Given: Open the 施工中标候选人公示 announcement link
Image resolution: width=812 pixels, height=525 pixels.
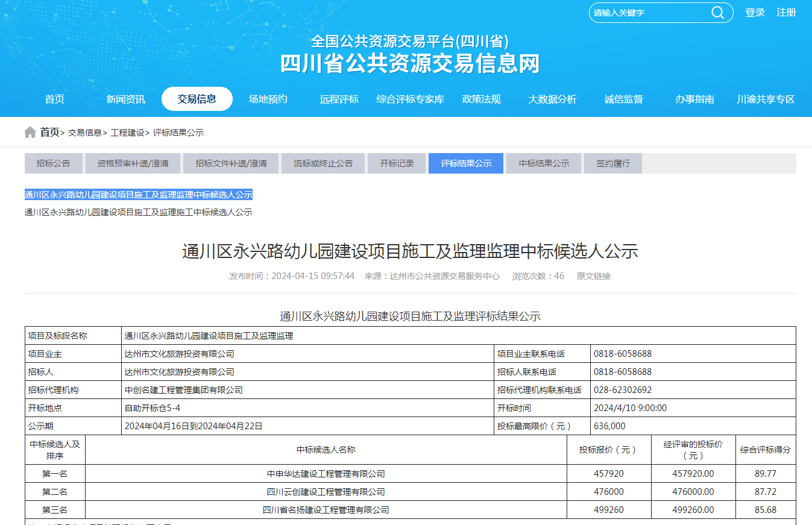Looking at the screenshot, I should pyautogui.click(x=138, y=212).
